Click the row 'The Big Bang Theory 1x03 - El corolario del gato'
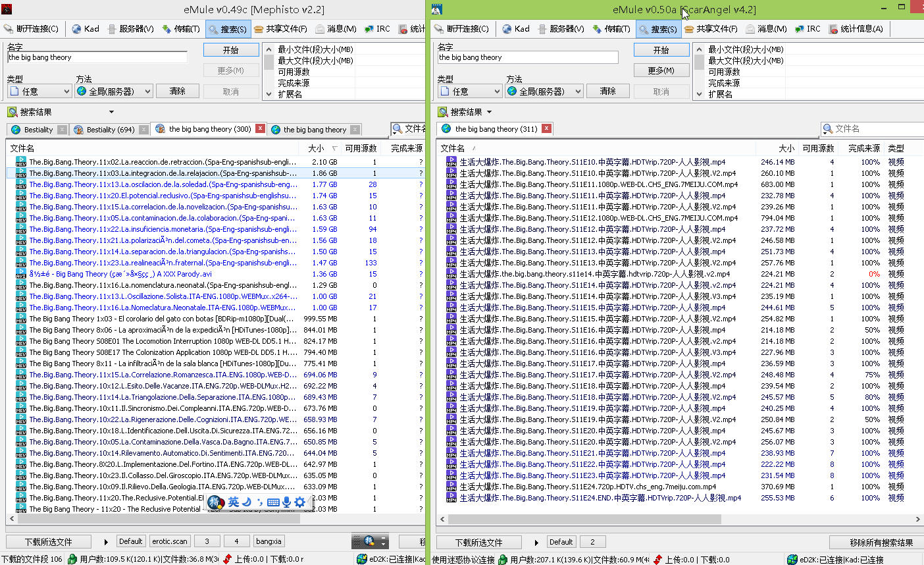The height and width of the screenshot is (565, 924). point(216,319)
